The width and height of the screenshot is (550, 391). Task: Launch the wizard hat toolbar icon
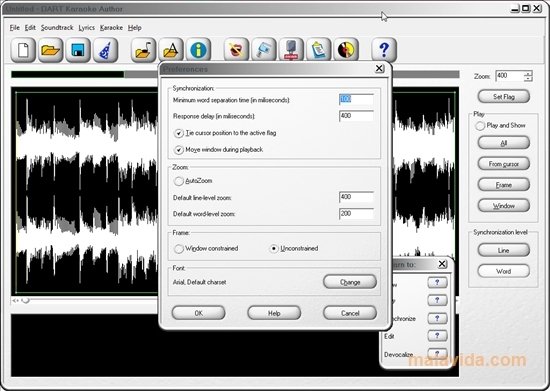[x=105, y=50]
